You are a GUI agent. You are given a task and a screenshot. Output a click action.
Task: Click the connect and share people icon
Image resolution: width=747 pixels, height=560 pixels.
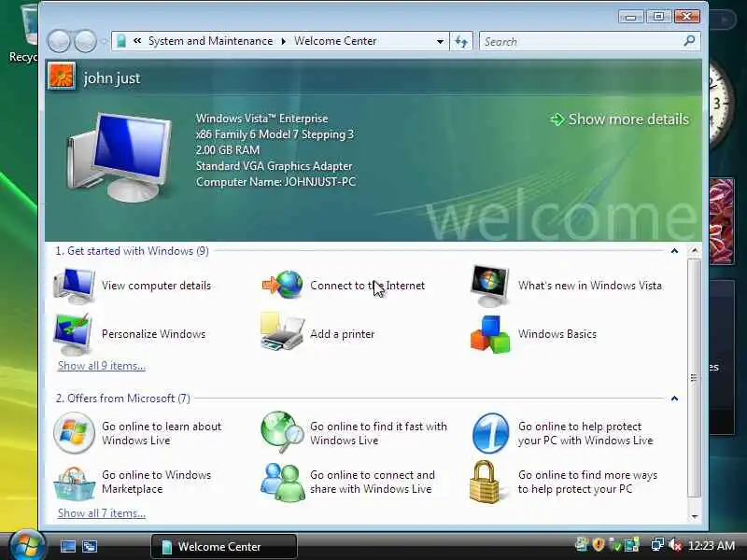tap(282, 483)
